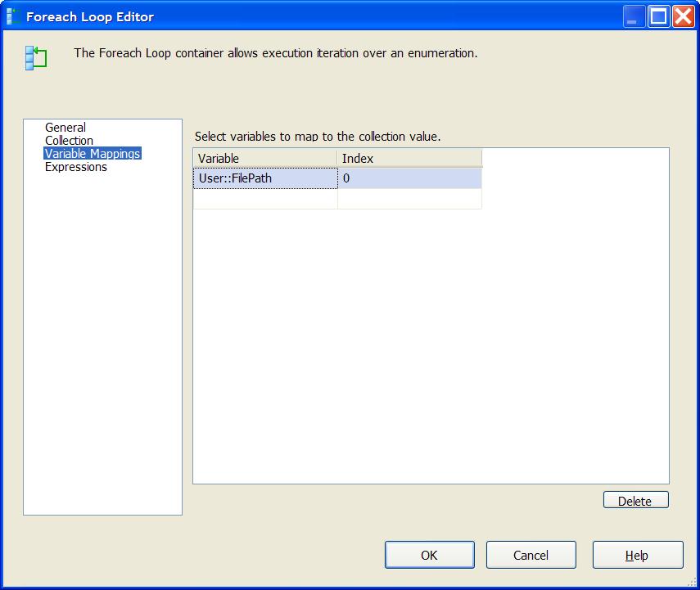Open the General page

point(65,128)
